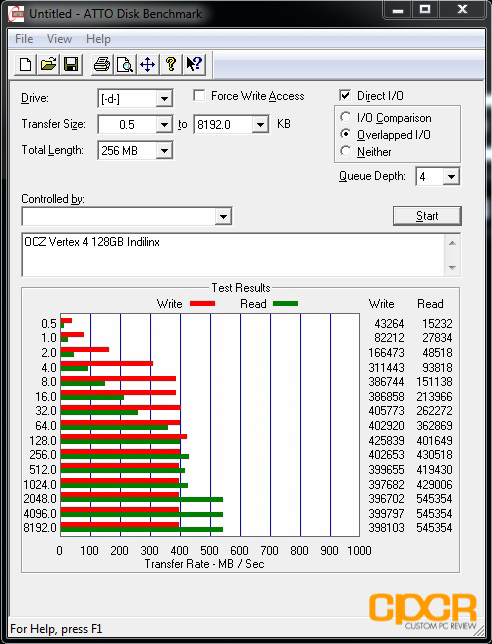
Task: Click the New document toolbar icon
Action: point(25,64)
